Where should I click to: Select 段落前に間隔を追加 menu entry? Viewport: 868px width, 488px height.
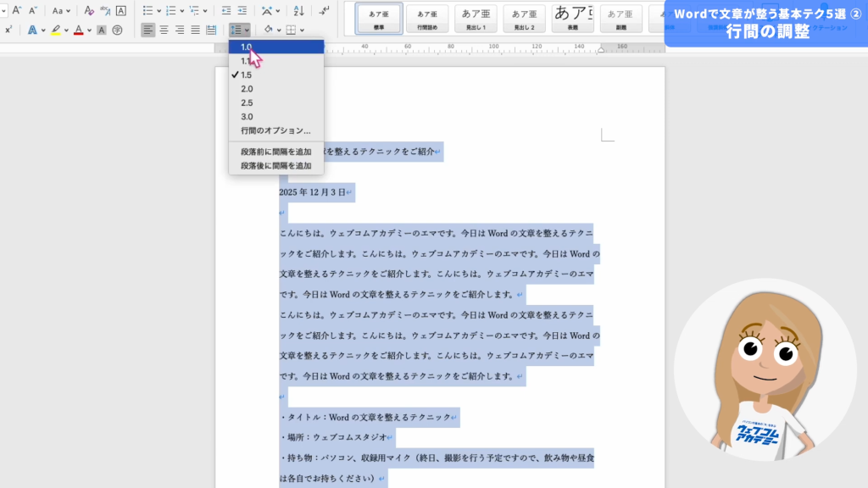click(x=275, y=152)
